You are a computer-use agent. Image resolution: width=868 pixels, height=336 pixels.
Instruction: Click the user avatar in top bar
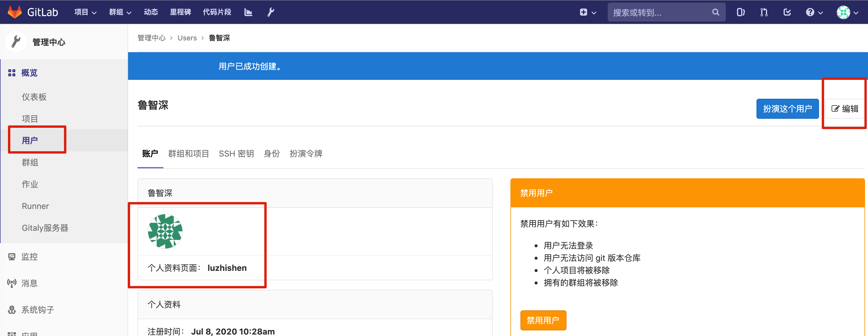pyautogui.click(x=843, y=12)
